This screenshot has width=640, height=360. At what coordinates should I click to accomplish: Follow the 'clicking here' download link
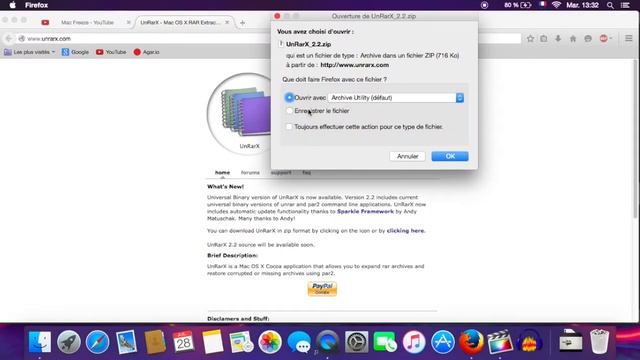(x=405, y=231)
